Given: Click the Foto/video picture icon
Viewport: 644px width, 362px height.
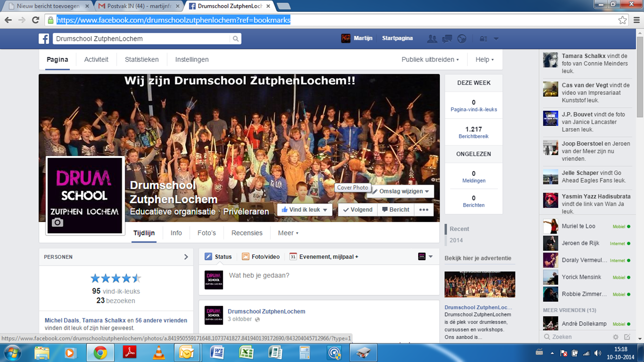Looking at the screenshot, I should [245, 257].
